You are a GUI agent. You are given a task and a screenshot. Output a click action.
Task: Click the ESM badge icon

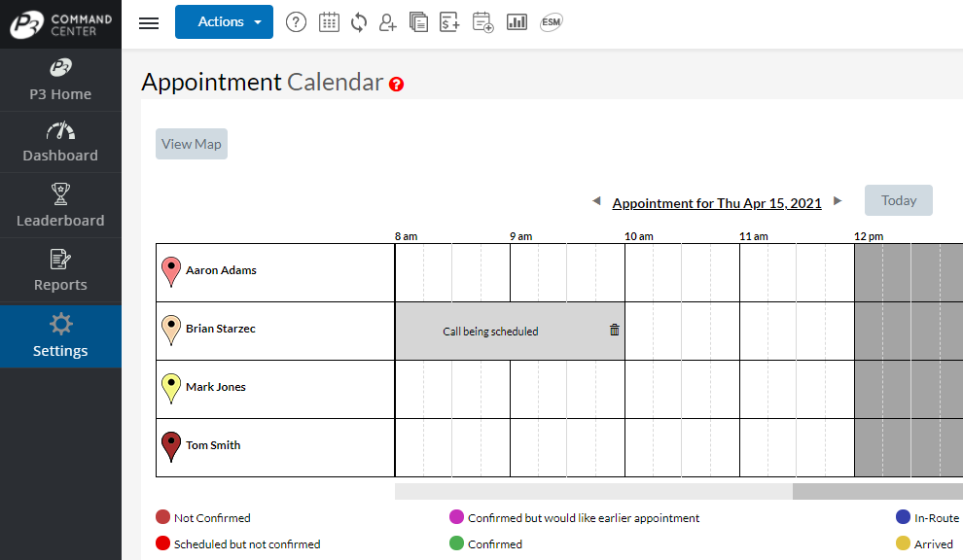click(x=551, y=21)
